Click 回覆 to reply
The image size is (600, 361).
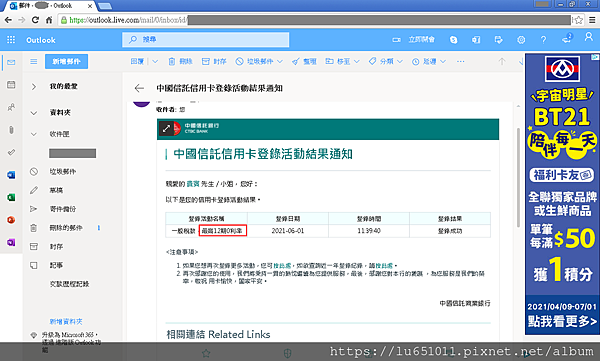pyautogui.click(x=137, y=62)
